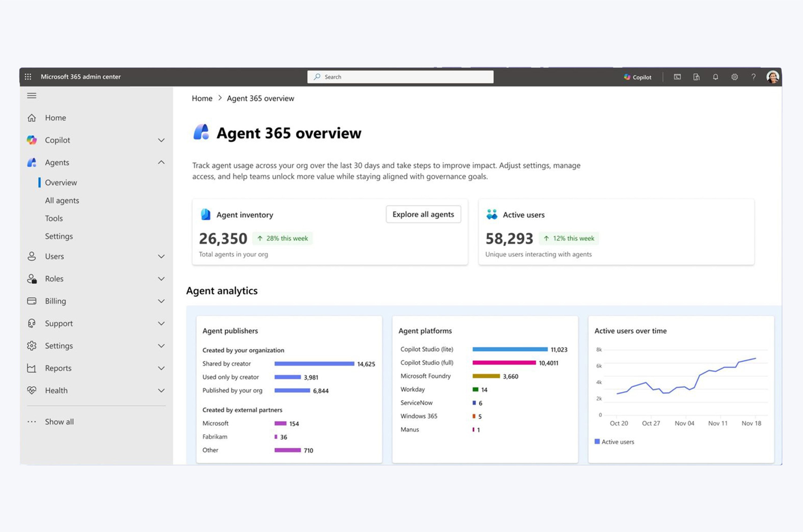Open Settings under Agents submenu

point(59,236)
